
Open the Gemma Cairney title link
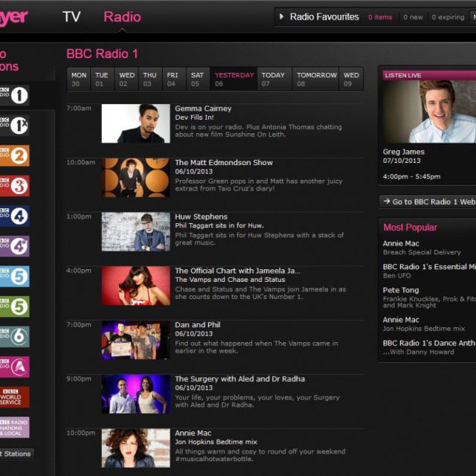[x=203, y=109]
